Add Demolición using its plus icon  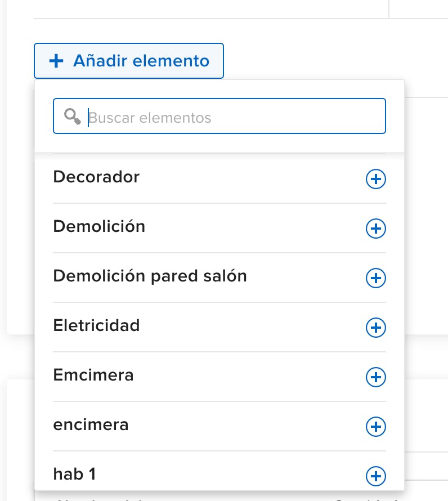click(x=376, y=229)
